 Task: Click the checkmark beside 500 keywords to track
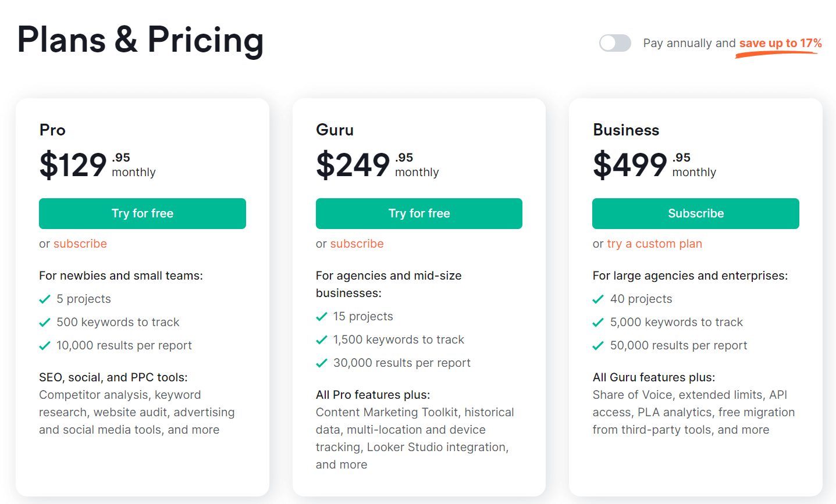pos(45,322)
